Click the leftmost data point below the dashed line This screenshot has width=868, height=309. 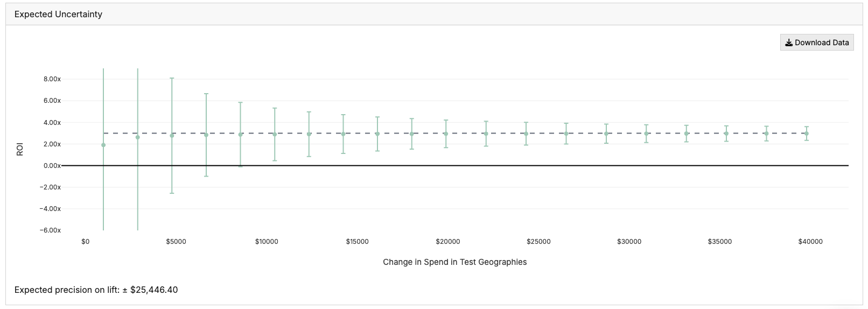tap(103, 145)
